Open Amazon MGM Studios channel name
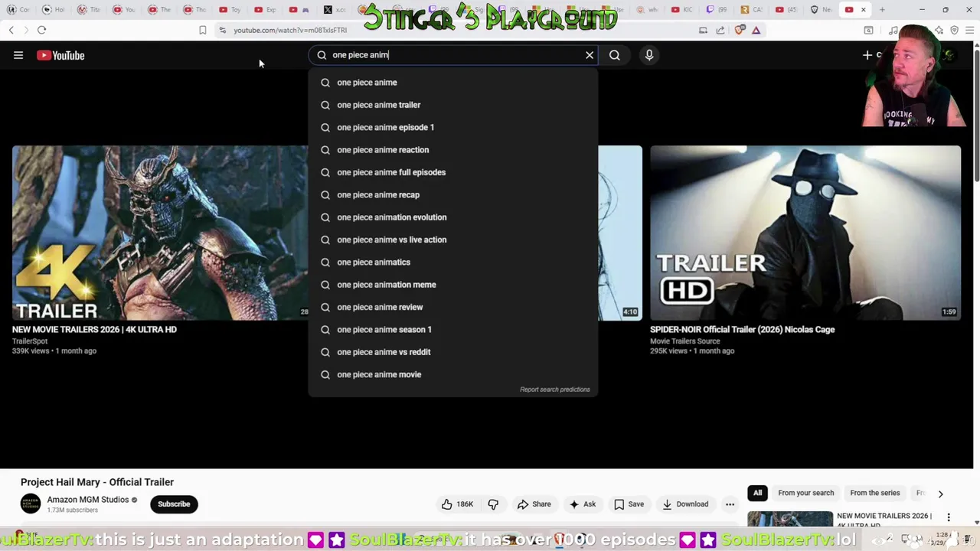This screenshot has width=980, height=551. pos(88,500)
